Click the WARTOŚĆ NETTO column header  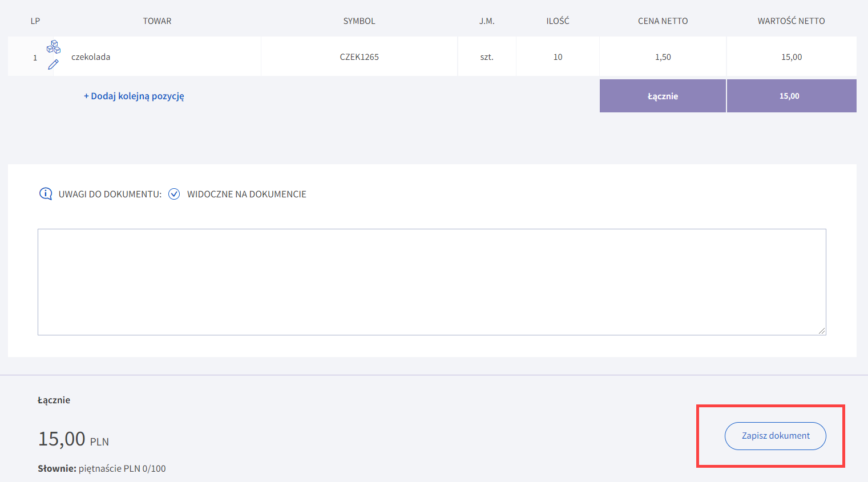(791, 21)
